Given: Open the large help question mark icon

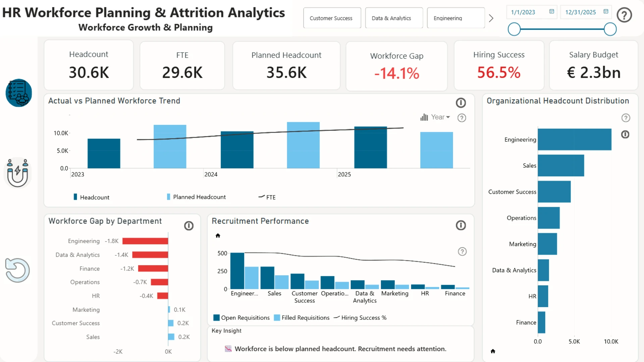Looking at the screenshot, I should (x=624, y=15).
